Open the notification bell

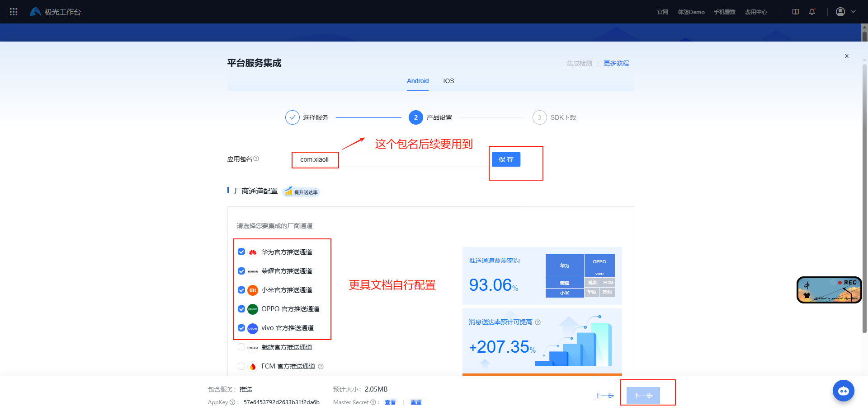[x=812, y=12]
